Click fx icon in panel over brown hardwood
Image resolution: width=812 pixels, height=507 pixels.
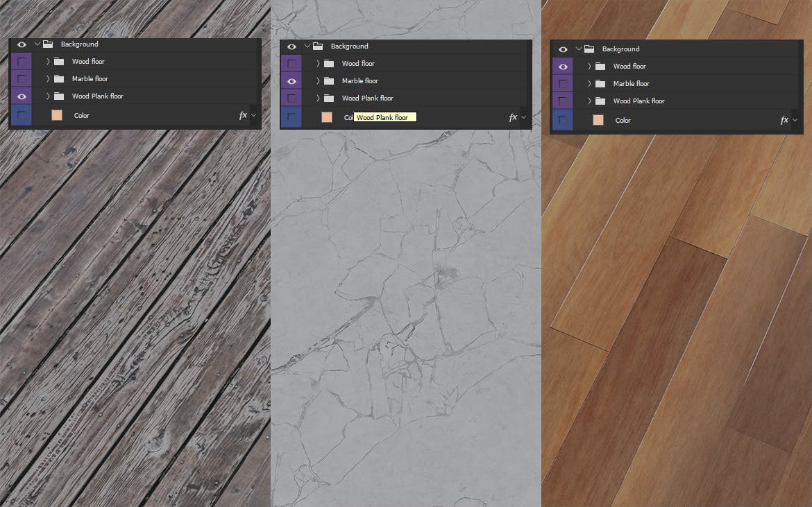tap(784, 120)
